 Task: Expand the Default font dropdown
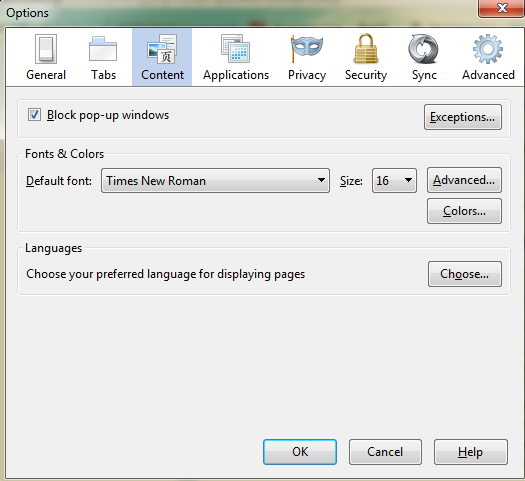215,181
